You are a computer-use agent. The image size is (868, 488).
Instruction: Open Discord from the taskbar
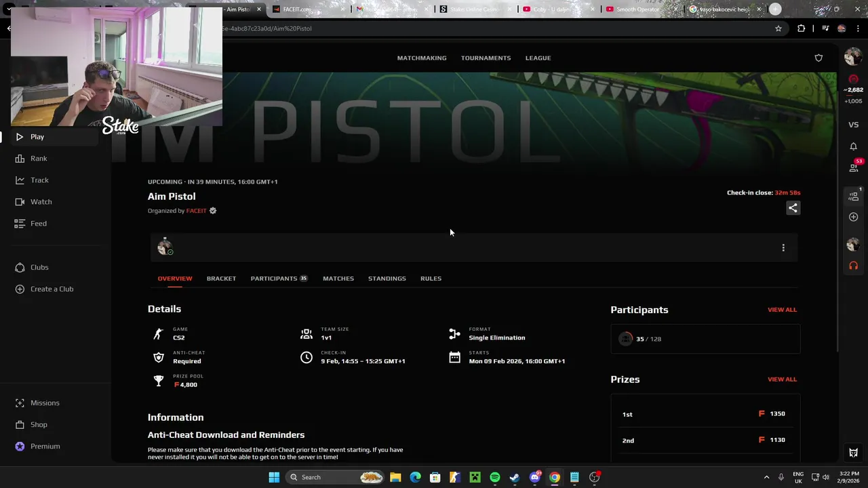pyautogui.click(x=535, y=477)
